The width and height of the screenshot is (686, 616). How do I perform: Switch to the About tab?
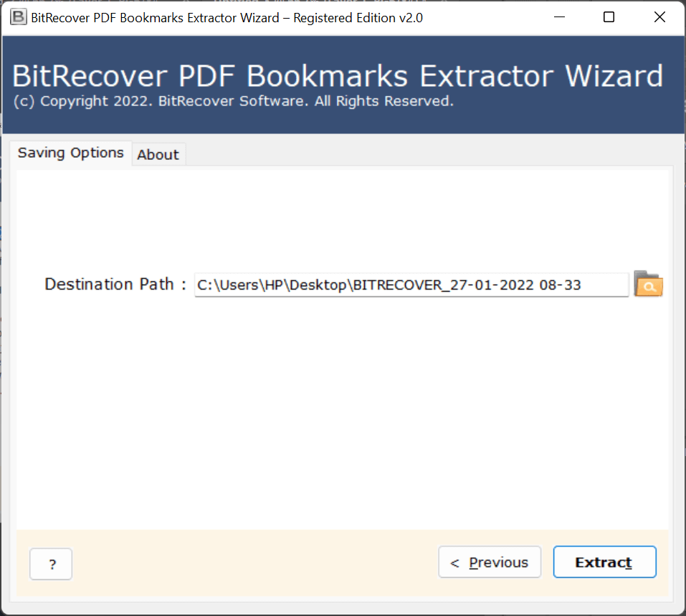coord(158,154)
